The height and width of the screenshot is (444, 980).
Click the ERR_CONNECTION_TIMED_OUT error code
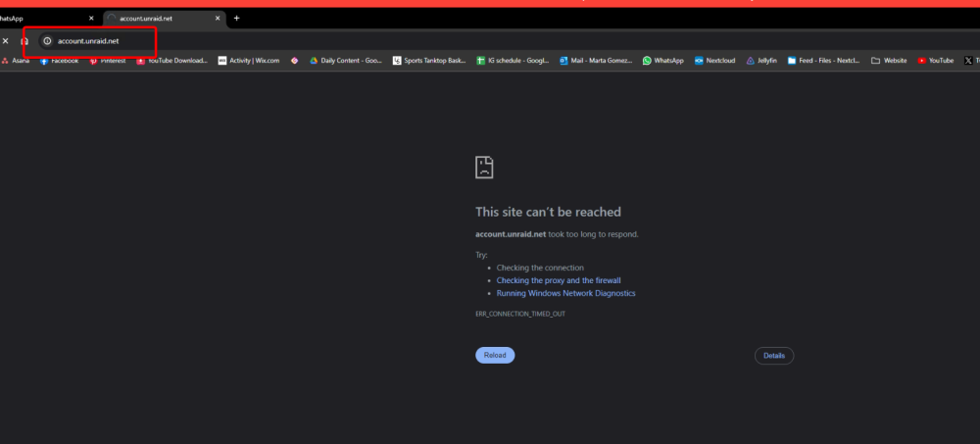tap(520, 314)
